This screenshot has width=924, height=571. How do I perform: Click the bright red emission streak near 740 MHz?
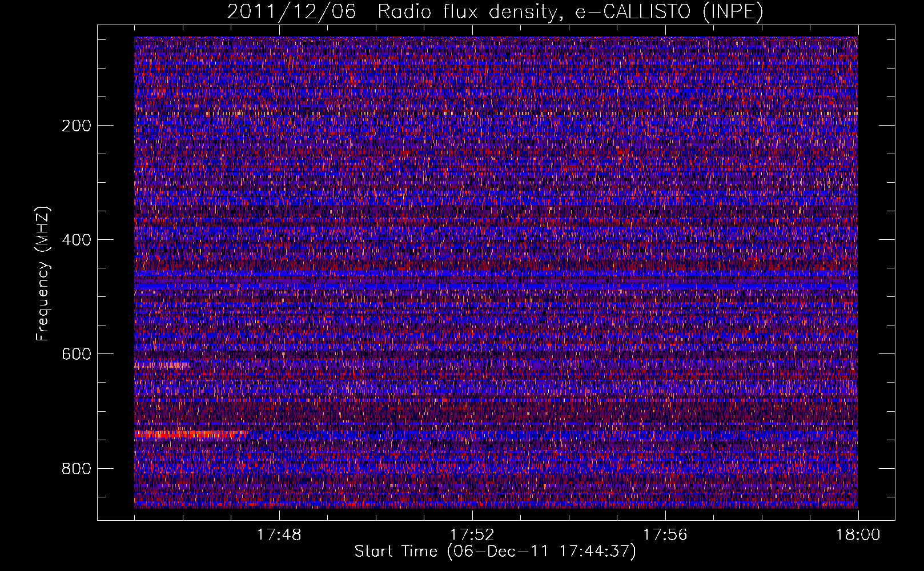tap(191, 434)
